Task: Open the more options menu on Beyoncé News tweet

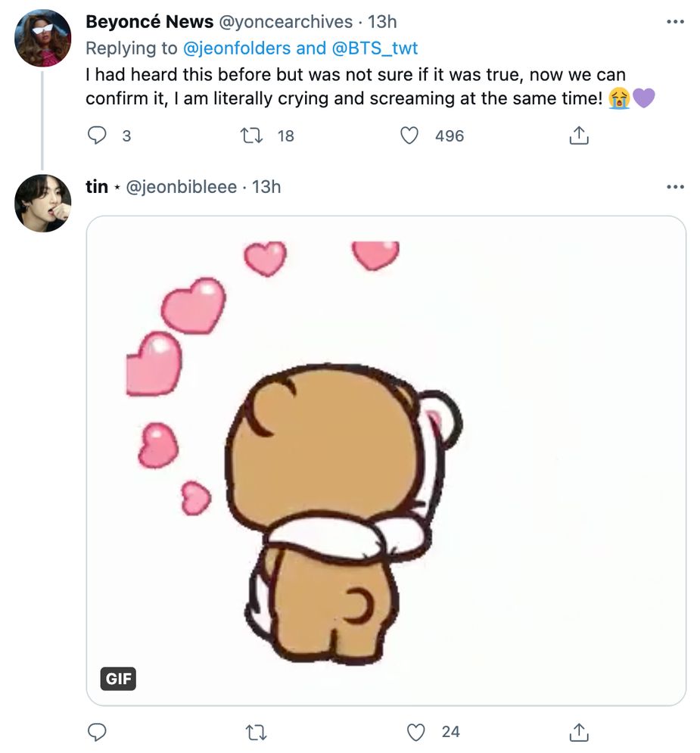Action: click(x=676, y=23)
